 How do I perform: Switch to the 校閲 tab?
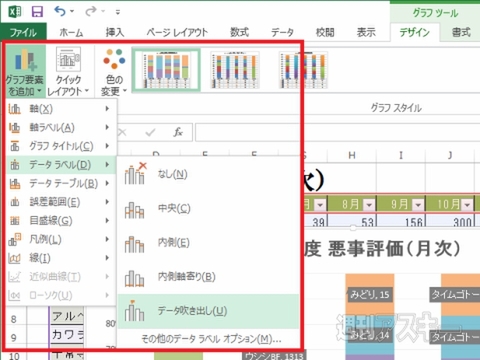coord(325,32)
